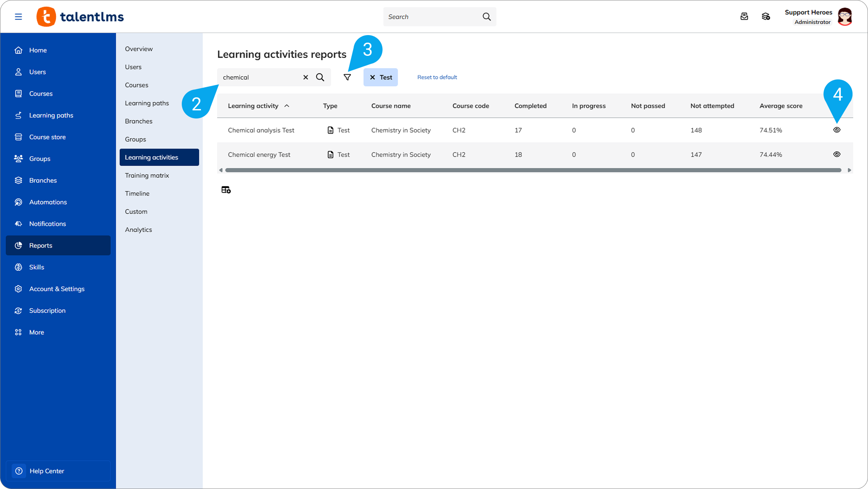Sort by the Not attempted column header
Screen dimensions: 868x489
click(712, 106)
